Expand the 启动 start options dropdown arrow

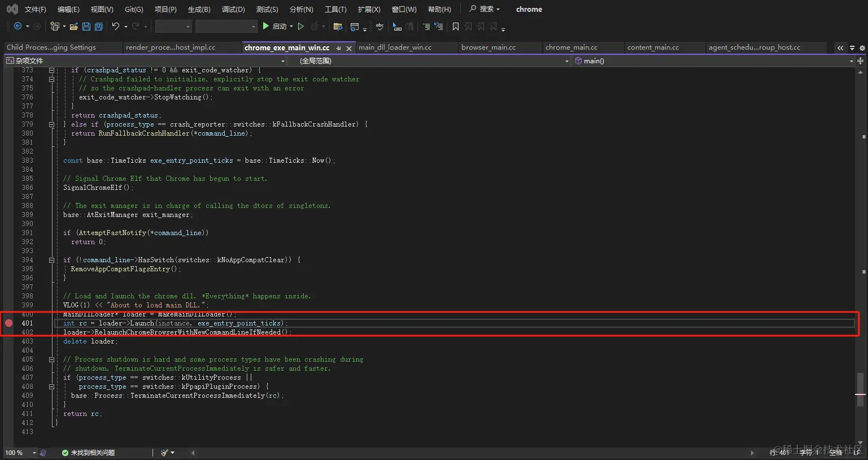click(x=291, y=27)
